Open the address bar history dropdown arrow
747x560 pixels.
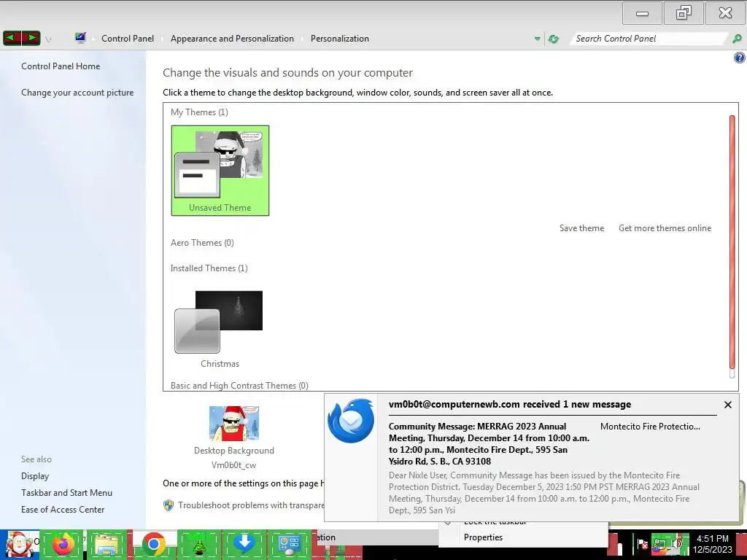(537, 39)
